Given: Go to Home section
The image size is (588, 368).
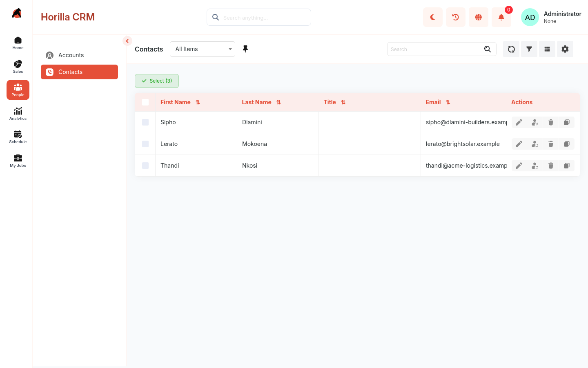Looking at the screenshot, I should pos(18,43).
